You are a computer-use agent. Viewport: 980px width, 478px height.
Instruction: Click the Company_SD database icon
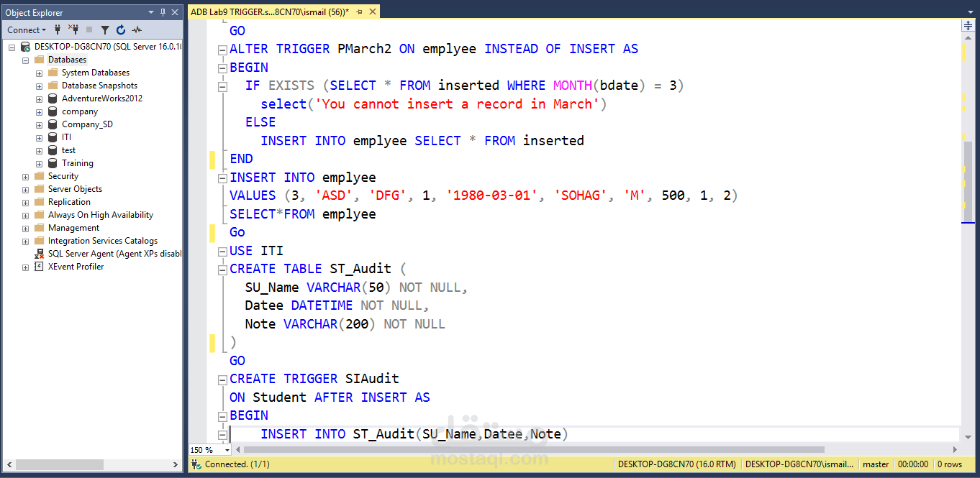53,124
